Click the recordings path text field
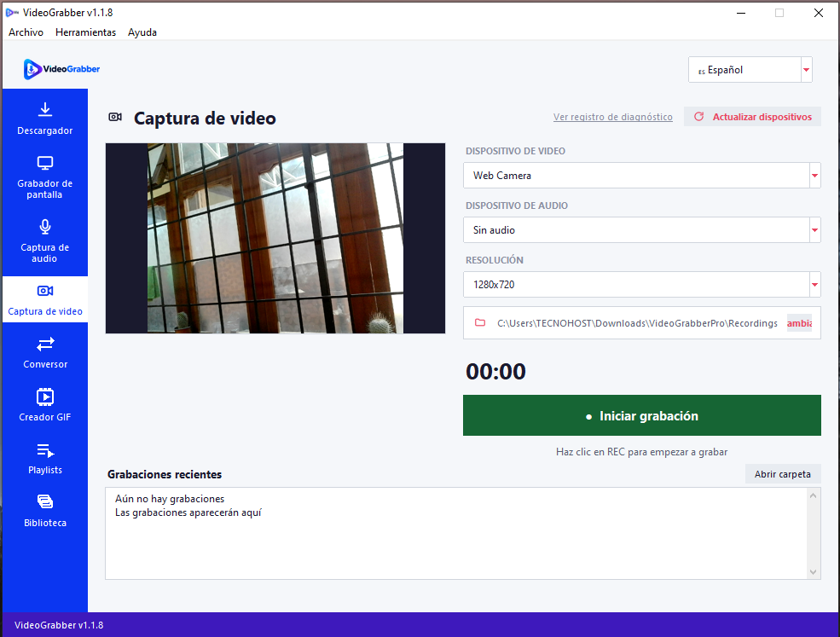The image size is (840, 637). [x=637, y=323]
